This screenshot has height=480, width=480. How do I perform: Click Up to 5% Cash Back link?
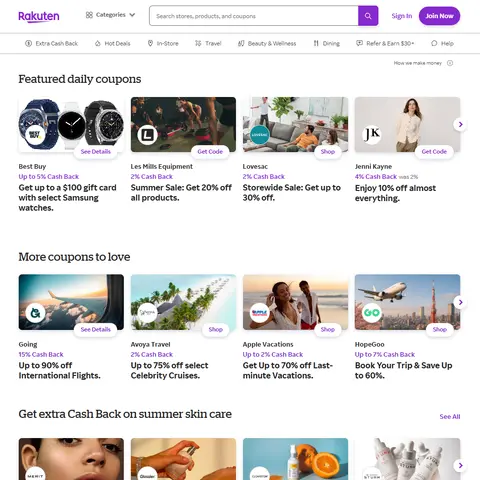(x=49, y=177)
